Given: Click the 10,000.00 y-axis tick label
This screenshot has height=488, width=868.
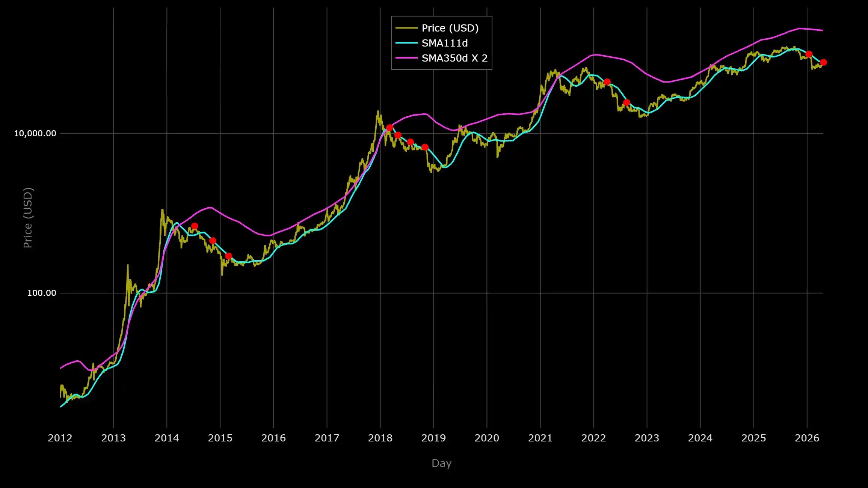Looking at the screenshot, I should pyautogui.click(x=35, y=133).
